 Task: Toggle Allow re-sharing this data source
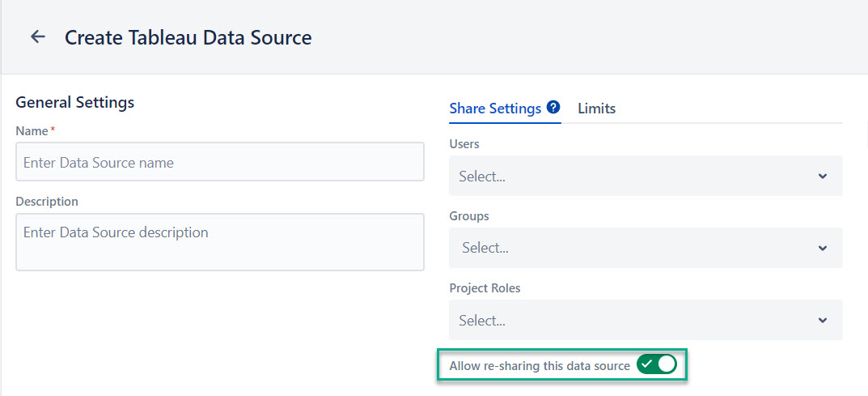[x=657, y=364]
